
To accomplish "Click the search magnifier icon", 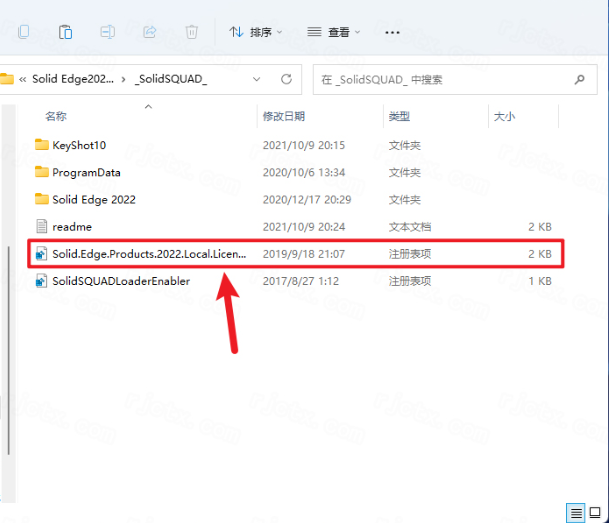I will (x=579, y=79).
